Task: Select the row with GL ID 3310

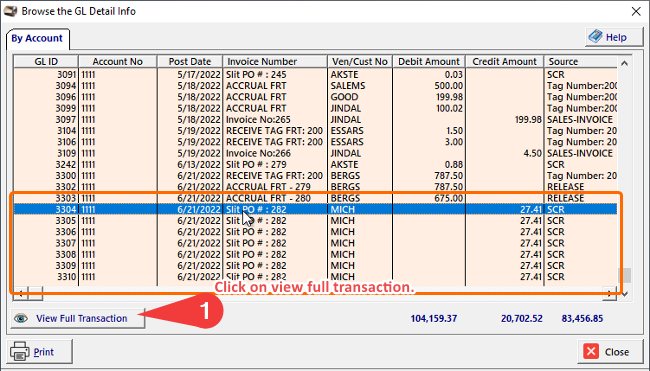Action: [x=315, y=276]
